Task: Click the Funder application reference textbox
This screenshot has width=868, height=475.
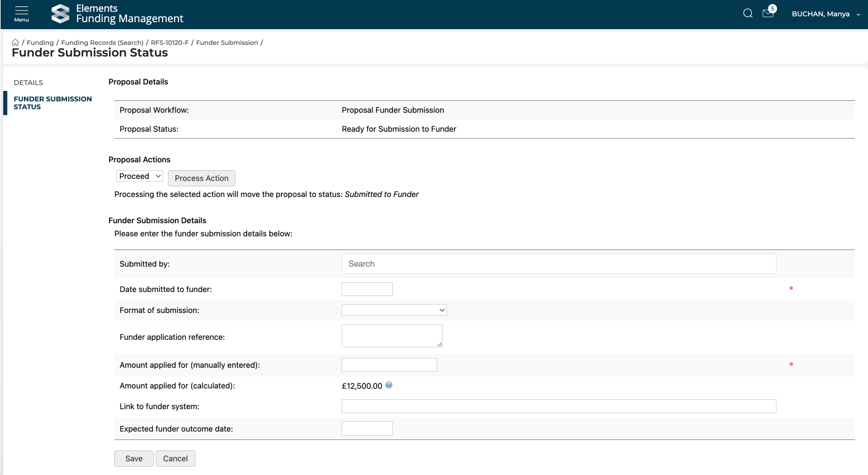Action: pyautogui.click(x=392, y=336)
